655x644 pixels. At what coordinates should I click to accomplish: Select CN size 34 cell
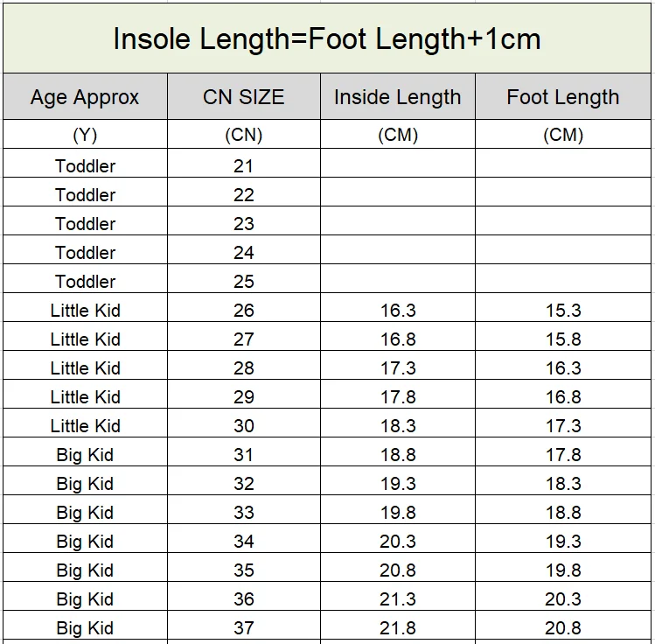(x=244, y=542)
